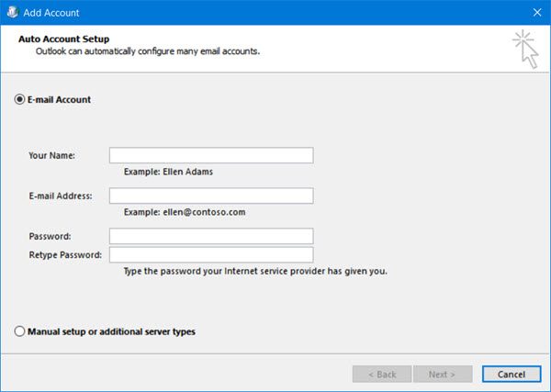Click the "Example: Ellen Adams" hint text
551x392 pixels.
[x=169, y=171]
